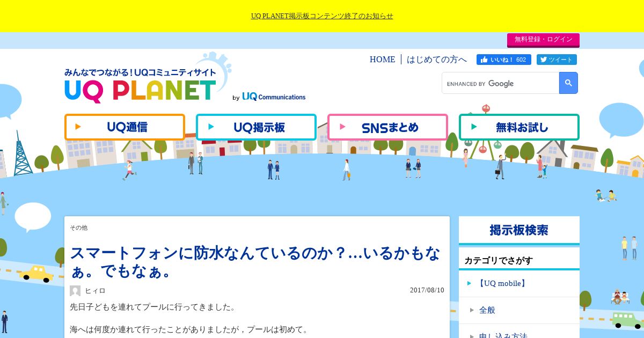Click the pink arrow icon on SNSまとめ

coord(342,127)
